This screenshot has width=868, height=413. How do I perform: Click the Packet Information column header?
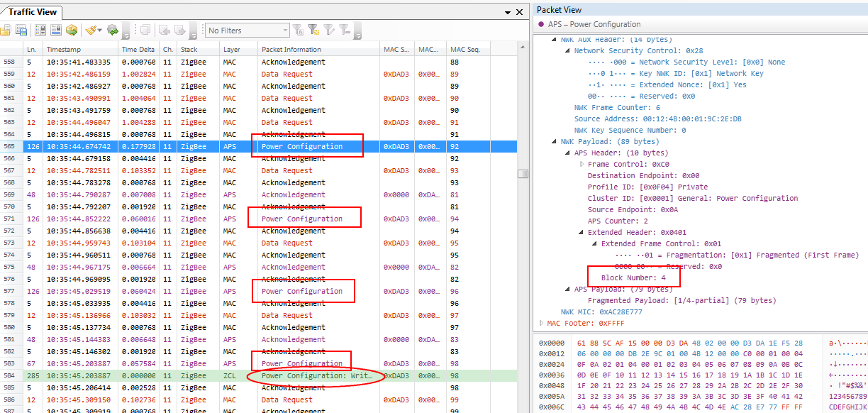coord(291,50)
